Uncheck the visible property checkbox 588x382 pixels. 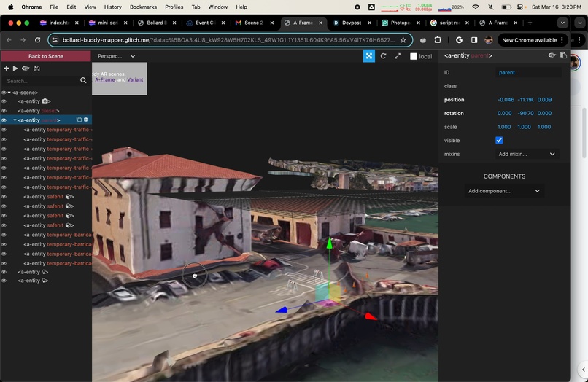pos(499,140)
